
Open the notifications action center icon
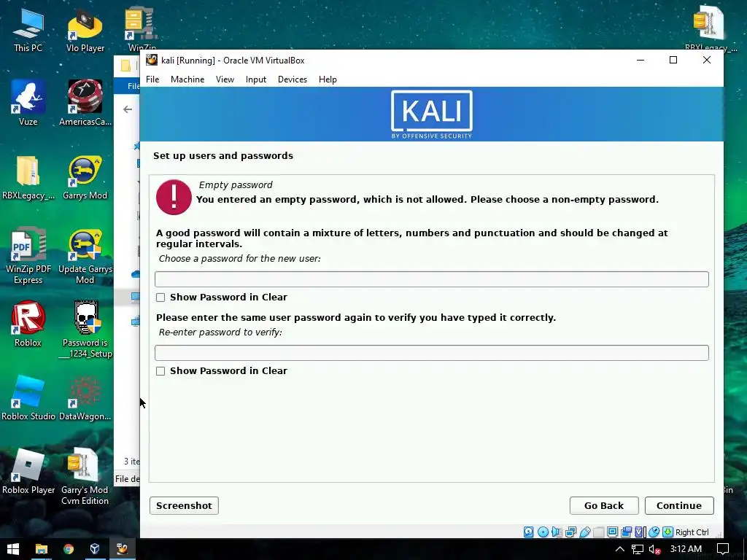click(723, 549)
